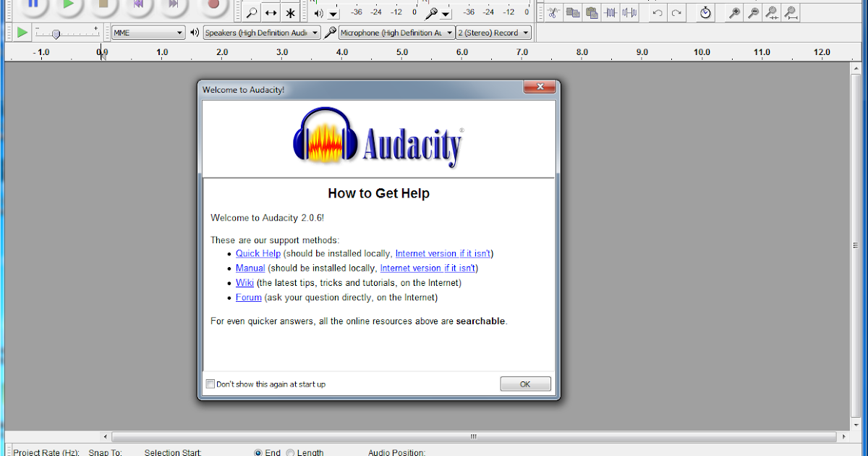Paste audio with the clipboard icon
This screenshot has height=456, width=868.
[592, 12]
